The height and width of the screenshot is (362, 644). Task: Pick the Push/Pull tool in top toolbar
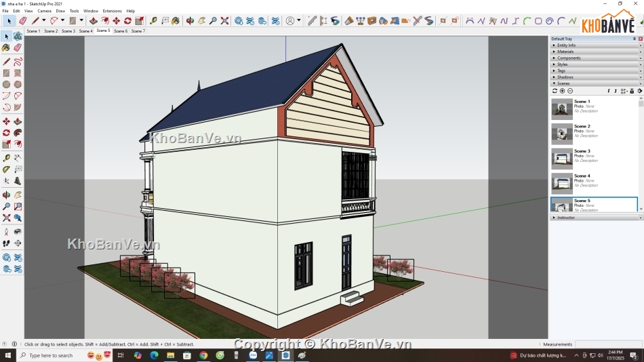pos(94,20)
